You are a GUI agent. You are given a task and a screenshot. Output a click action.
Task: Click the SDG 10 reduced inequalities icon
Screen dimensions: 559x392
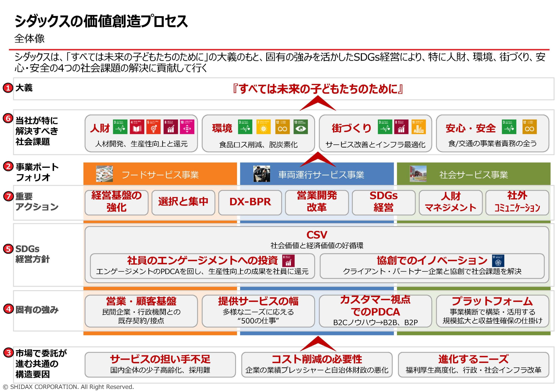pyautogui.click(x=187, y=127)
